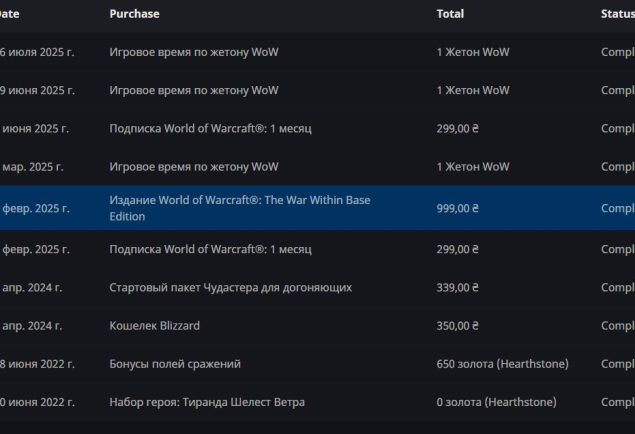Click the Date column header
This screenshot has height=434, width=635.
point(10,14)
